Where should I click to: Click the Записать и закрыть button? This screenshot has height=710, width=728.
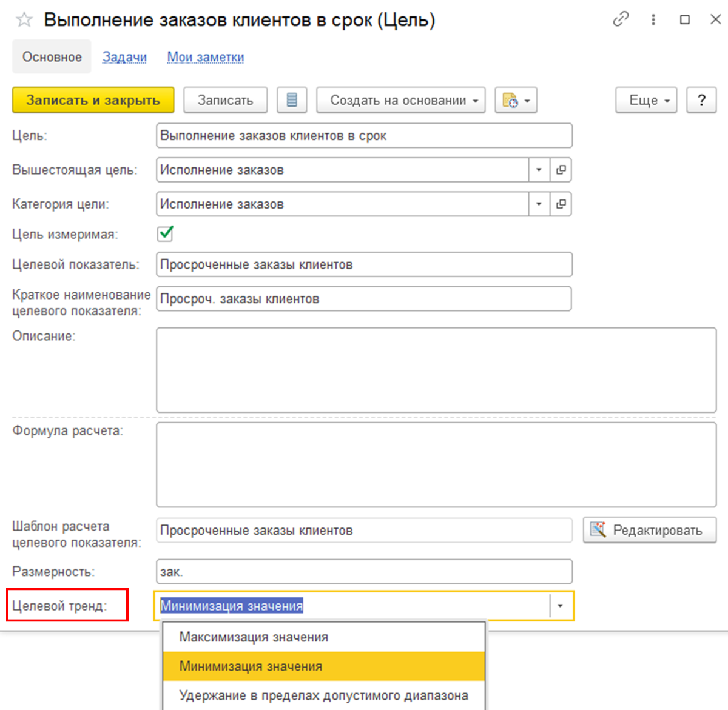point(93,100)
